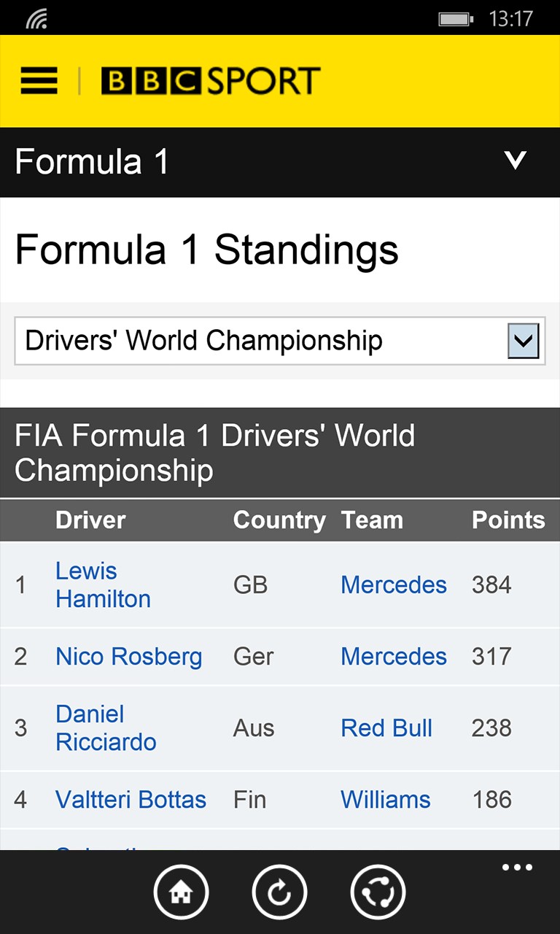Expand the Formula 1 section chevron
Image resolution: width=560 pixels, height=934 pixels.
[516, 161]
